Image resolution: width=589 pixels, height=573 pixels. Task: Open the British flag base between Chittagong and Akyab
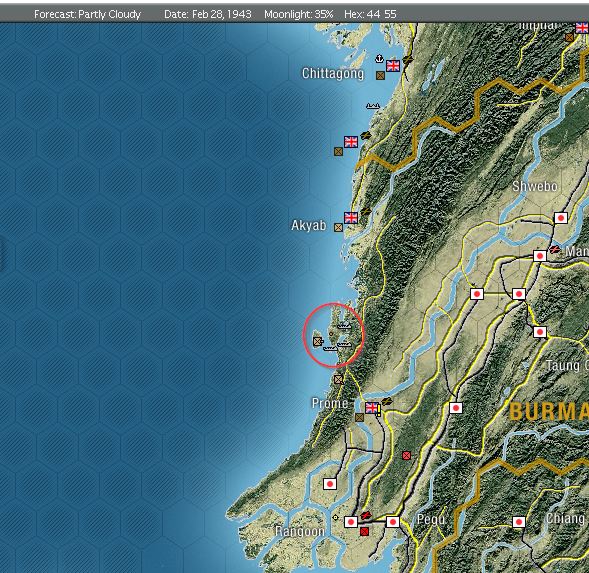click(351, 142)
